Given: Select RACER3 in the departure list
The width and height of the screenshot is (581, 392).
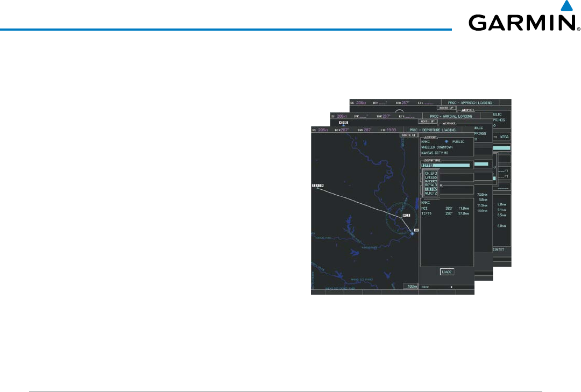Looking at the screenshot, I should [x=431, y=181].
